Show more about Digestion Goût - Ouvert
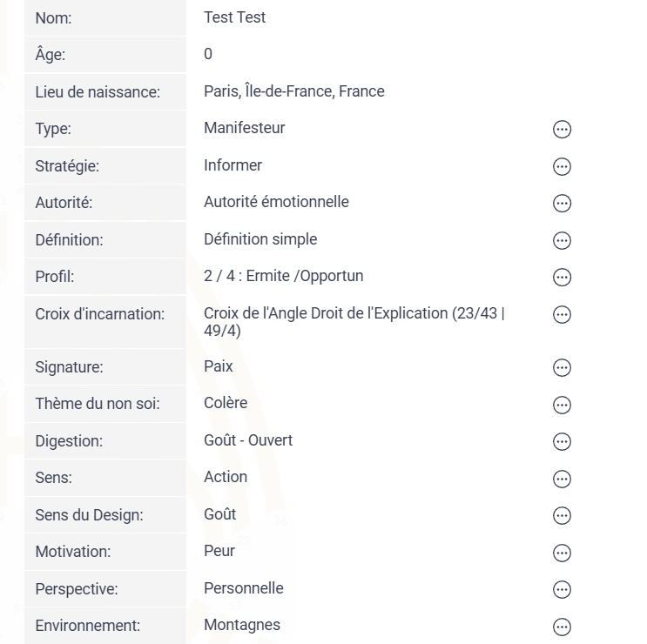The width and height of the screenshot is (647, 644). [562, 441]
